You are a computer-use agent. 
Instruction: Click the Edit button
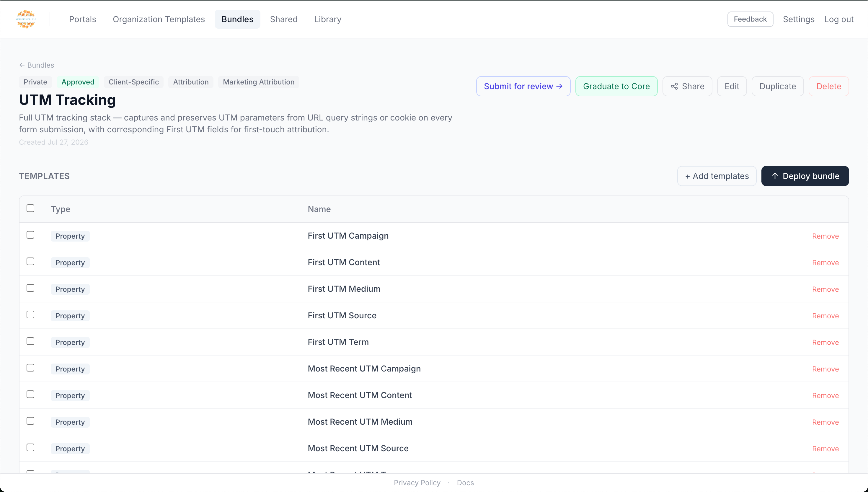[732, 87]
